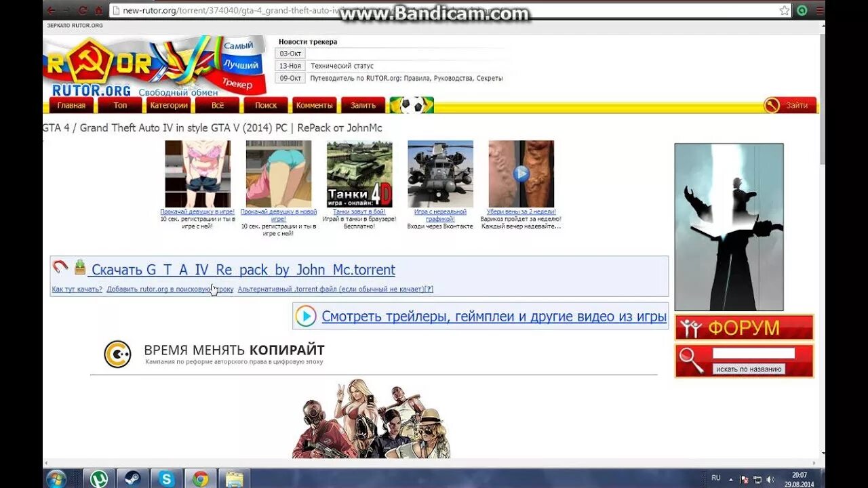Open the Топ navigation tab
The height and width of the screenshot is (488, 868).
click(120, 105)
